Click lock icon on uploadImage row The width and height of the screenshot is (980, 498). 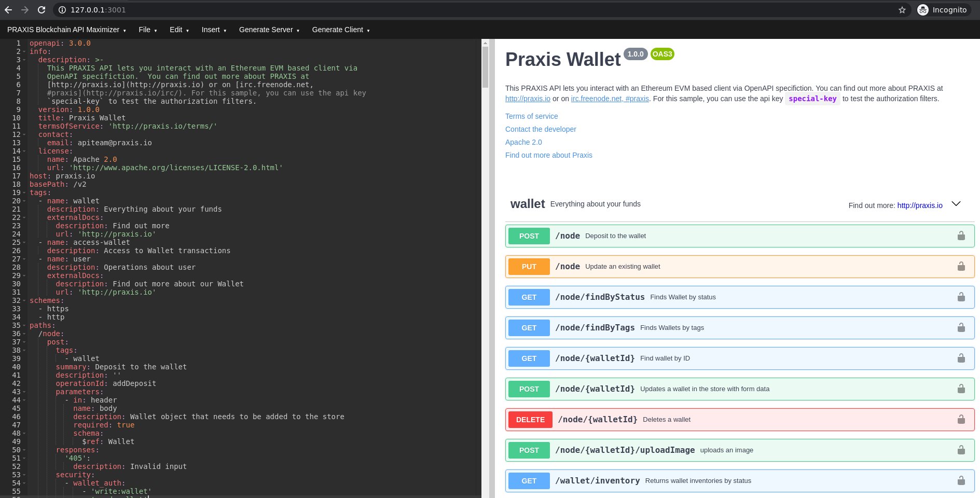(x=961, y=450)
